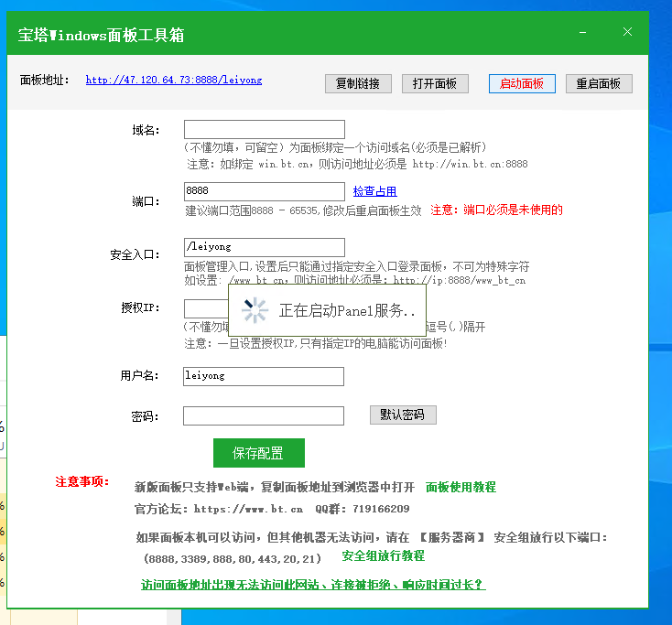Click the red 注意事项 label
The image size is (672, 625).
coord(81,481)
